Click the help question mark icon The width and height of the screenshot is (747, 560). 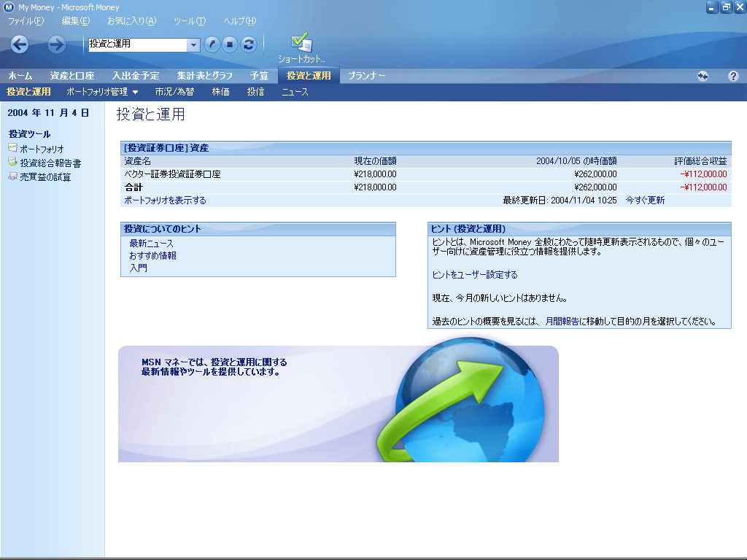[x=733, y=76]
